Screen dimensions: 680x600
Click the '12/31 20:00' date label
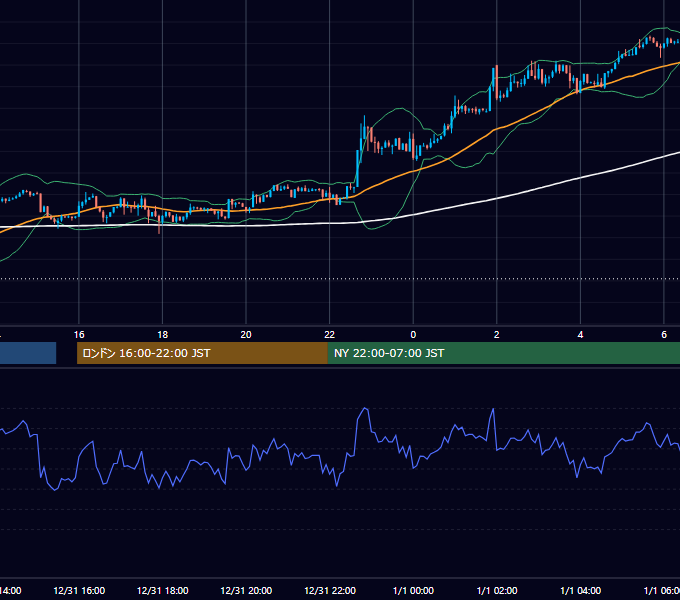pos(246,590)
